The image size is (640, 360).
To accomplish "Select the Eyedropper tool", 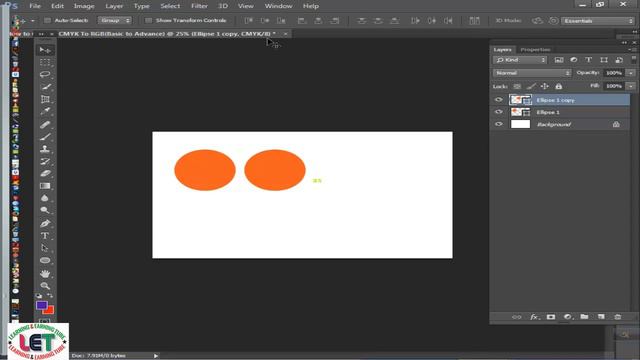I will [x=45, y=111].
